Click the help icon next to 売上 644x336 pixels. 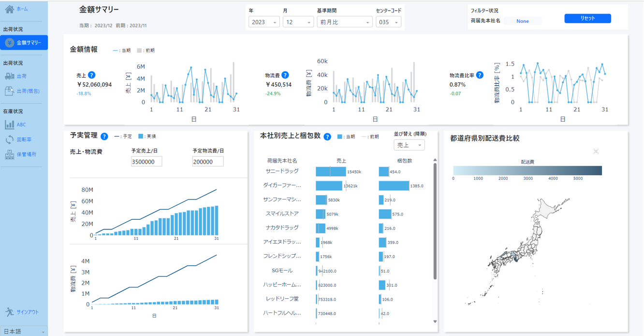[x=92, y=75]
